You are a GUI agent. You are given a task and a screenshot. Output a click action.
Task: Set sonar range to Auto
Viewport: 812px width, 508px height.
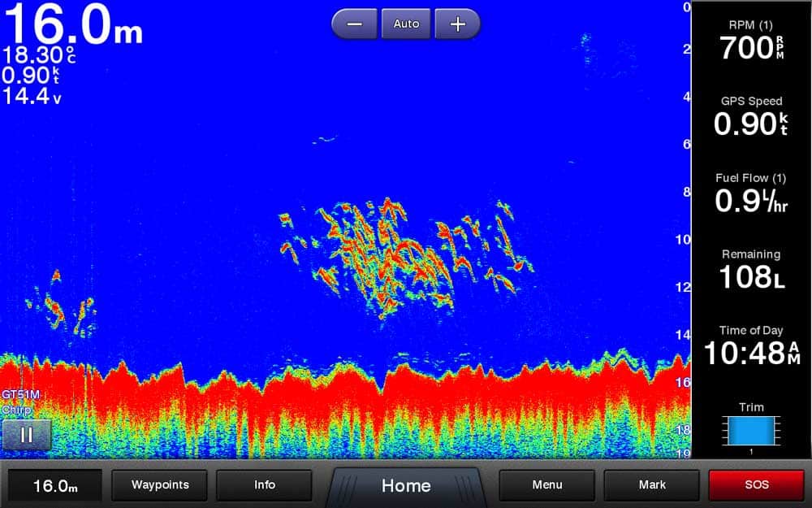(406, 24)
